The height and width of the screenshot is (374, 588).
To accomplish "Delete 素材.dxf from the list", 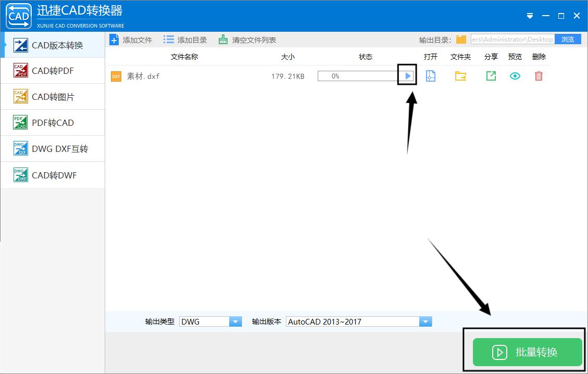I will click(539, 76).
